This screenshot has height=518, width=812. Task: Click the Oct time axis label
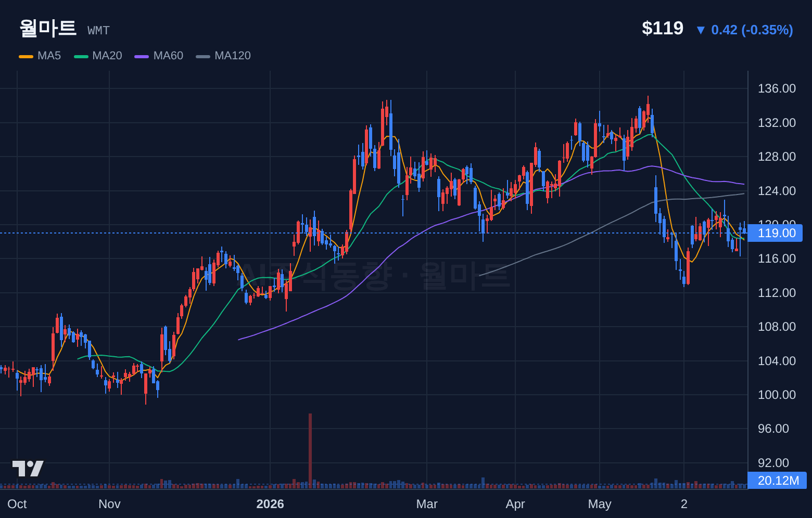click(x=17, y=504)
